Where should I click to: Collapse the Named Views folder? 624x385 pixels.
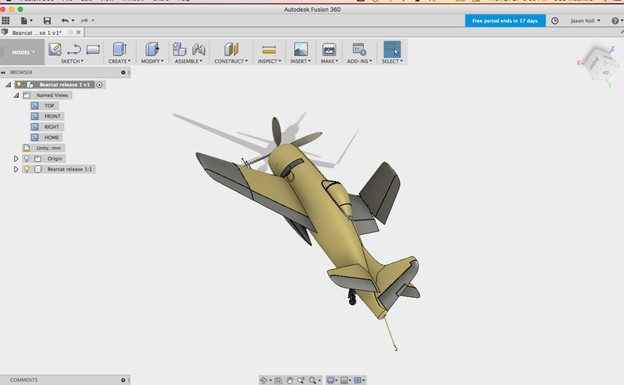(16, 95)
